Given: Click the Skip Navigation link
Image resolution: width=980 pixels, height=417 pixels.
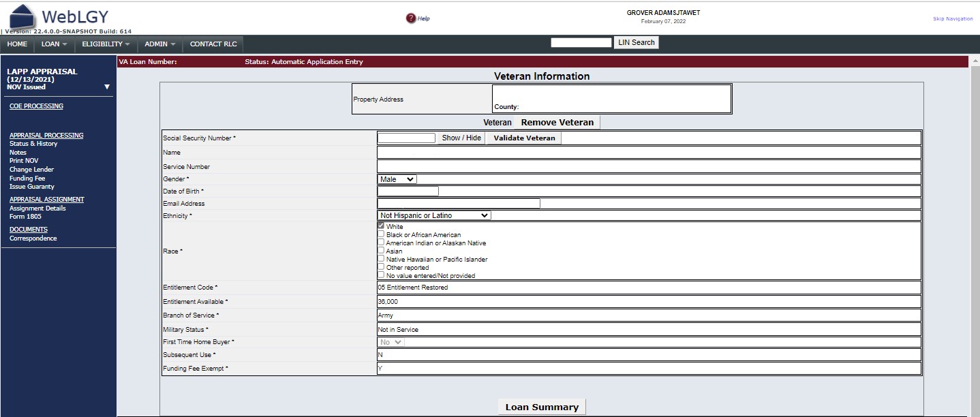Looking at the screenshot, I should pyautogui.click(x=953, y=19).
